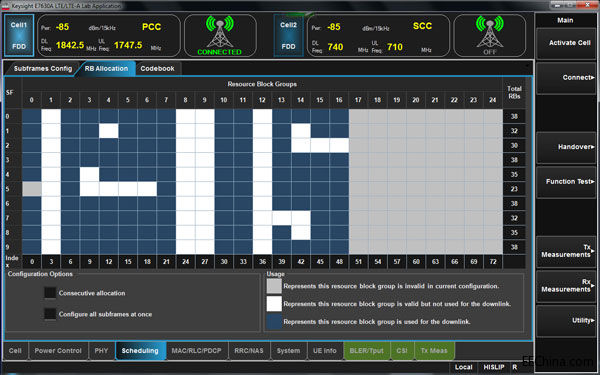Select the Scheduling tab
This screenshot has width=600, height=375.
140,351
